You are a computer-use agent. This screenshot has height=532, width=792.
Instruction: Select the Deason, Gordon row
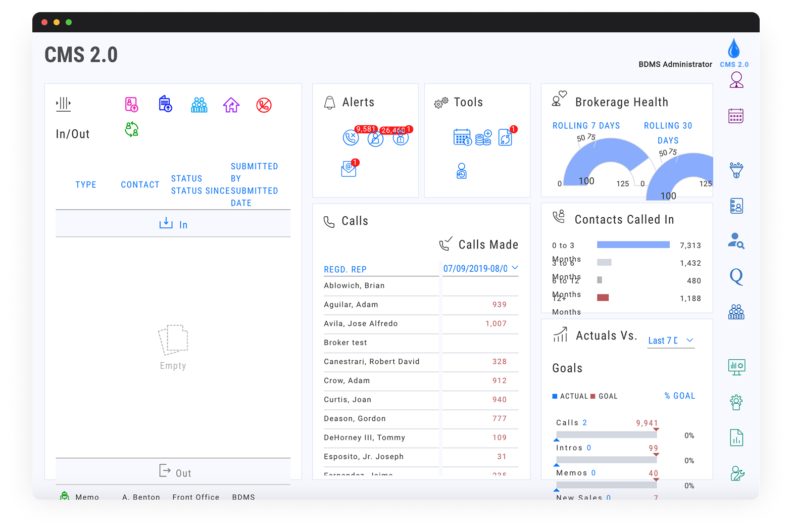421,419
